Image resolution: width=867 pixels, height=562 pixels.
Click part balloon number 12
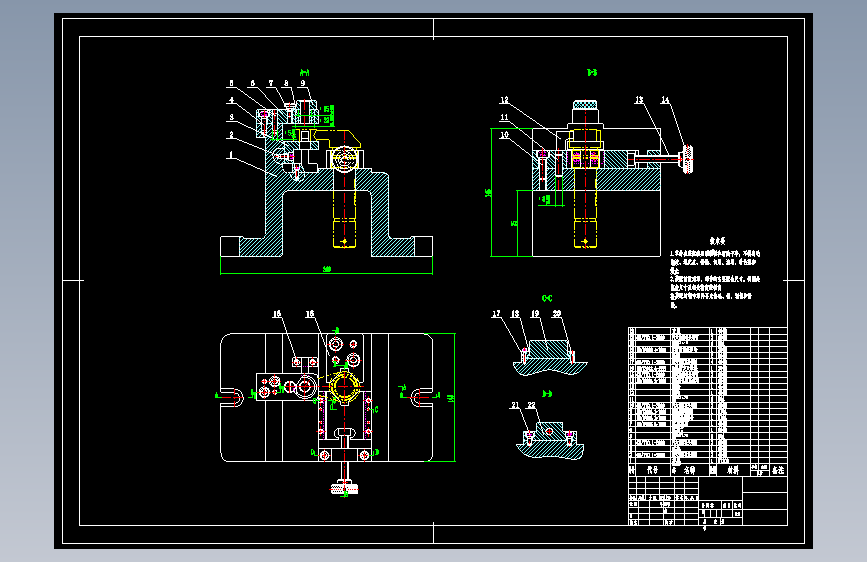click(x=504, y=100)
